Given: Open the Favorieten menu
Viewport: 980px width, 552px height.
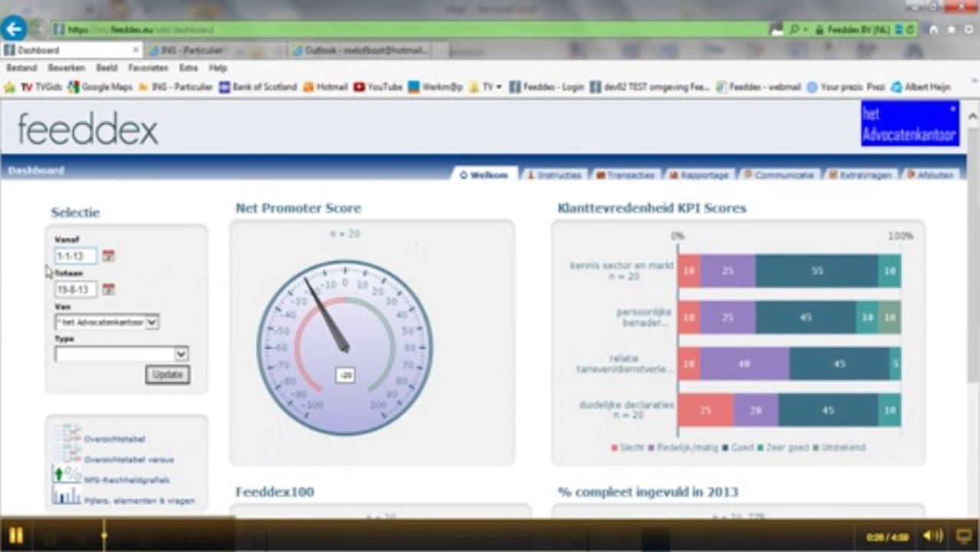Looking at the screenshot, I should [x=148, y=68].
